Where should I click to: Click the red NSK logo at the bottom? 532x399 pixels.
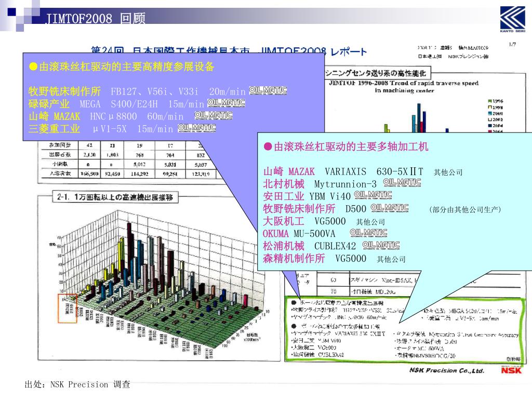[x=511, y=370]
